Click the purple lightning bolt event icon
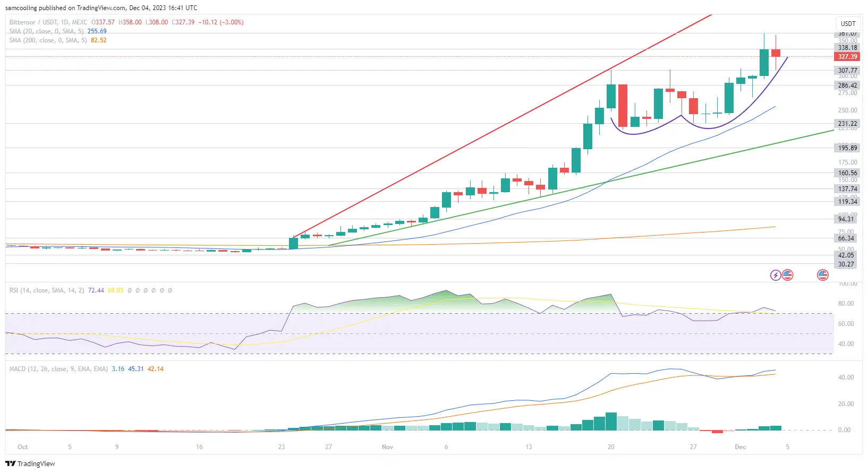868x473 pixels. (x=776, y=275)
